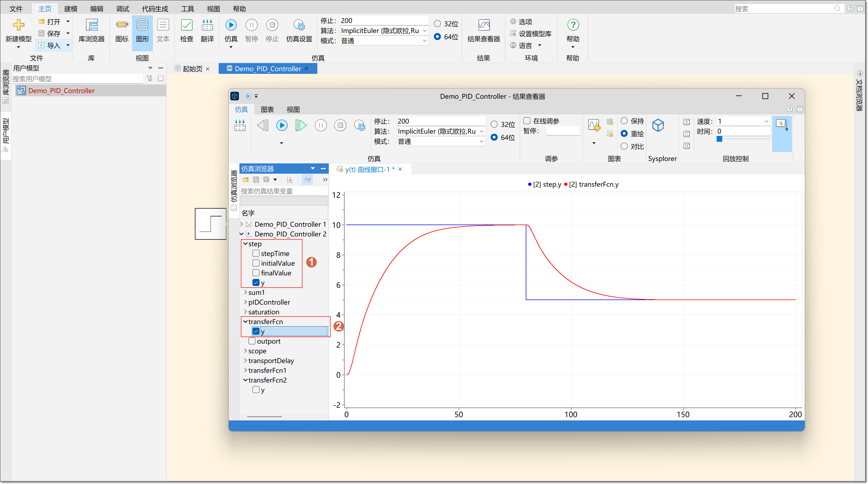The image size is (868, 484).
Task: Check the stepTime variable checkbox
Action: 256,253
